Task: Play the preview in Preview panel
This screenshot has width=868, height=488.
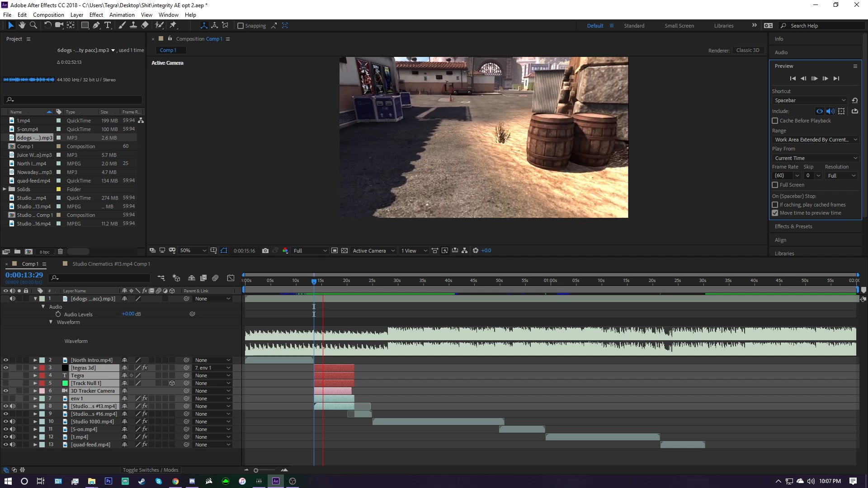Action: click(x=814, y=79)
